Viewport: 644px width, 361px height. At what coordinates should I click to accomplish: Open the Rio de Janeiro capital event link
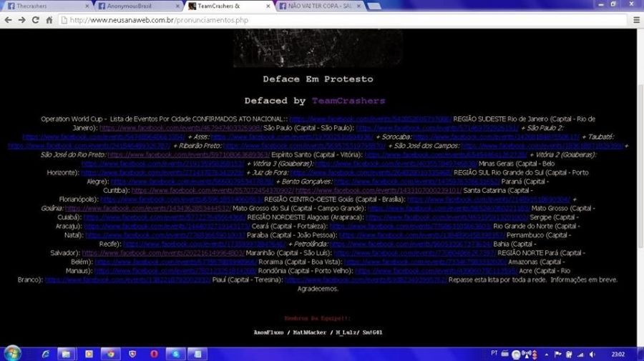180,128
